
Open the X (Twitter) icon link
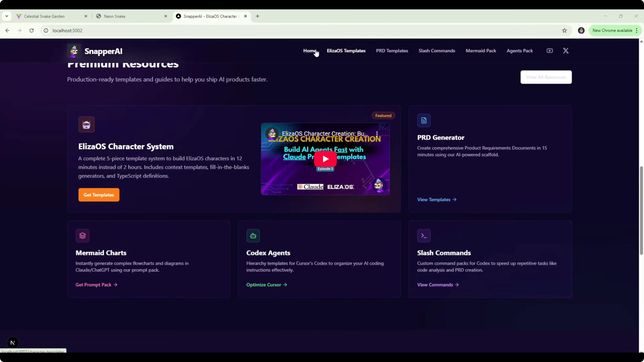565,51
